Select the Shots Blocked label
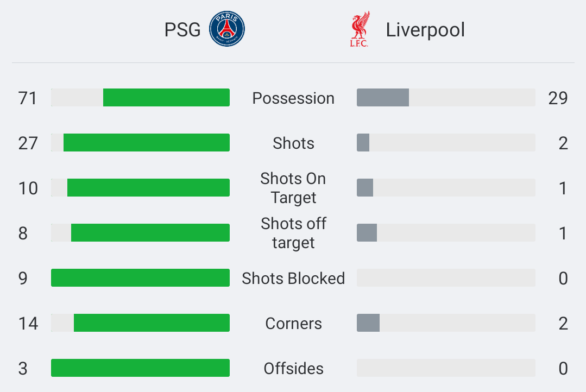Viewport: 586px width, 392px height. coord(293,278)
